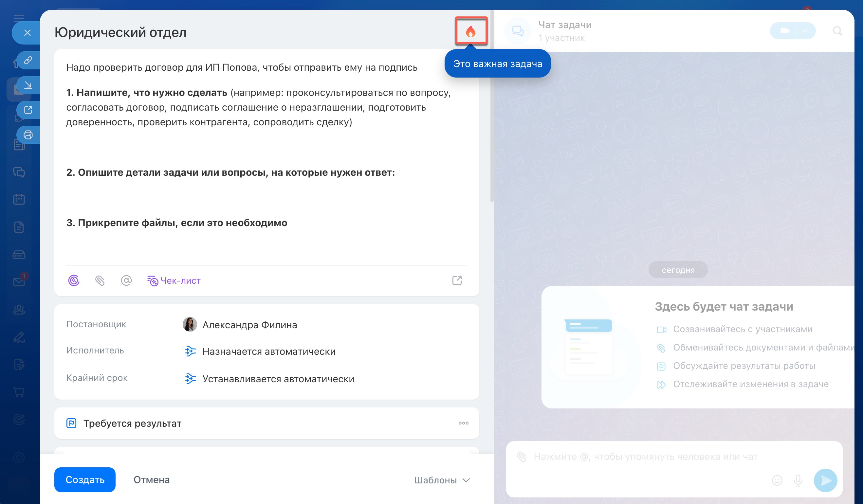Add a Чек-лист to the task

(x=174, y=281)
